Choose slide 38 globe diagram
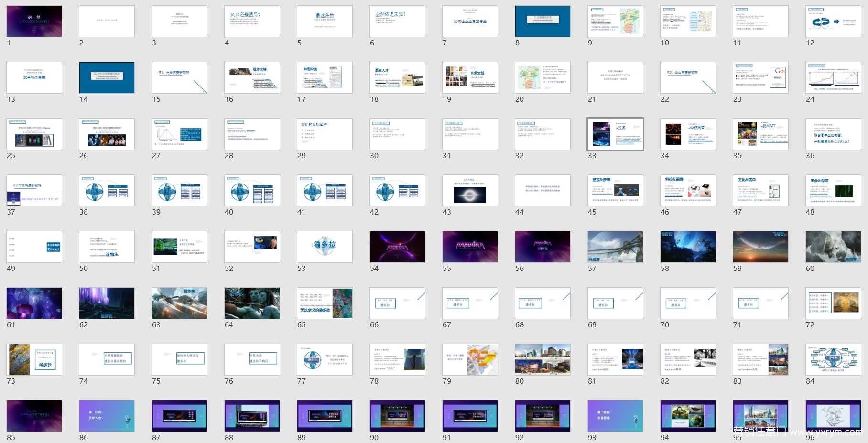Viewport: 868px width, 443px height. pyautogui.click(x=107, y=190)
